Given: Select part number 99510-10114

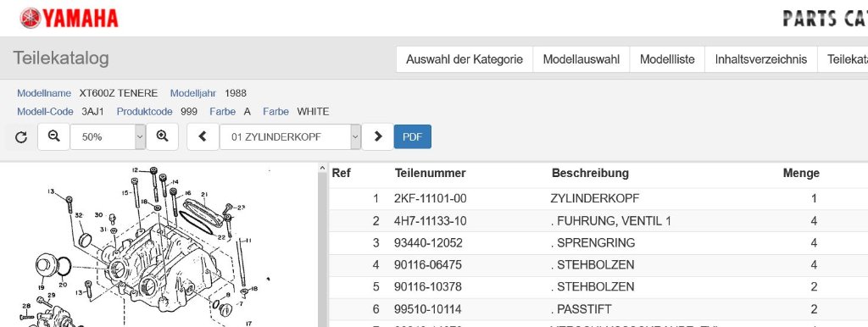Looking at the screenshot, I should [427, 309].
